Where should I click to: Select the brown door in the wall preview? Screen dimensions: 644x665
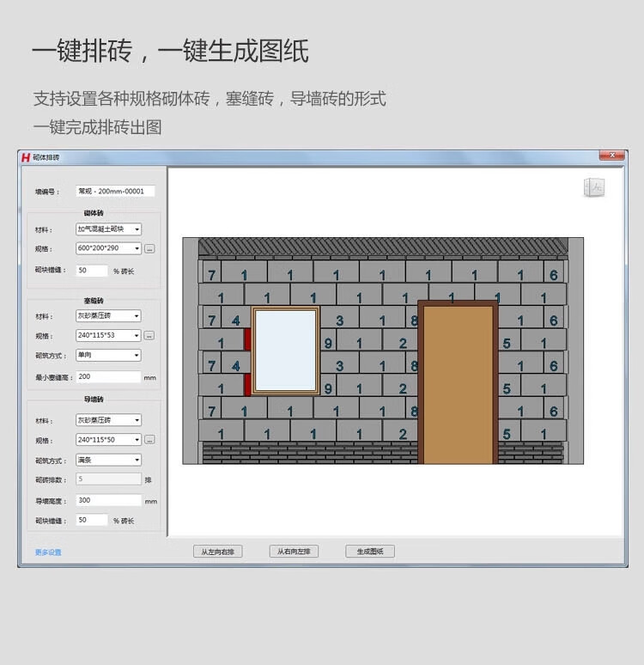pos(456,384)
